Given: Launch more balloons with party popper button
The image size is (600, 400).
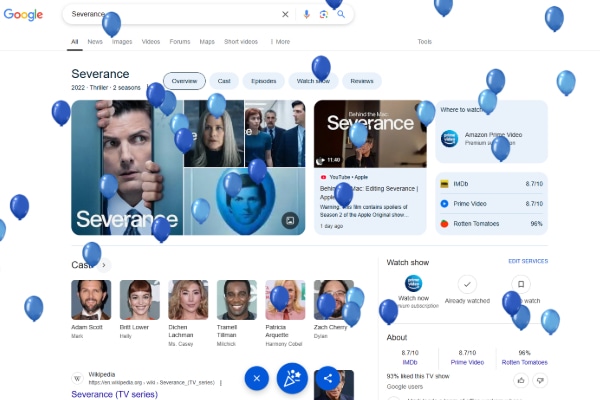Looking at the screenshot, I should coord(292,378).
